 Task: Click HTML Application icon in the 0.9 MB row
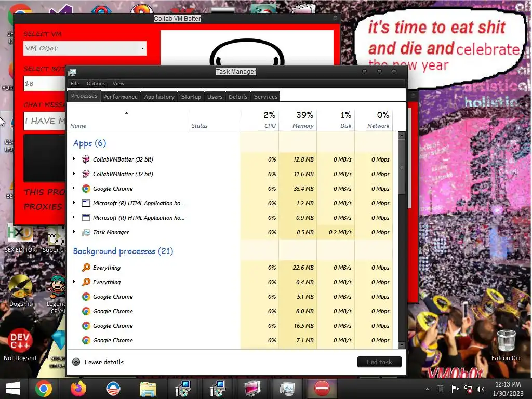[x=86, y=218]
